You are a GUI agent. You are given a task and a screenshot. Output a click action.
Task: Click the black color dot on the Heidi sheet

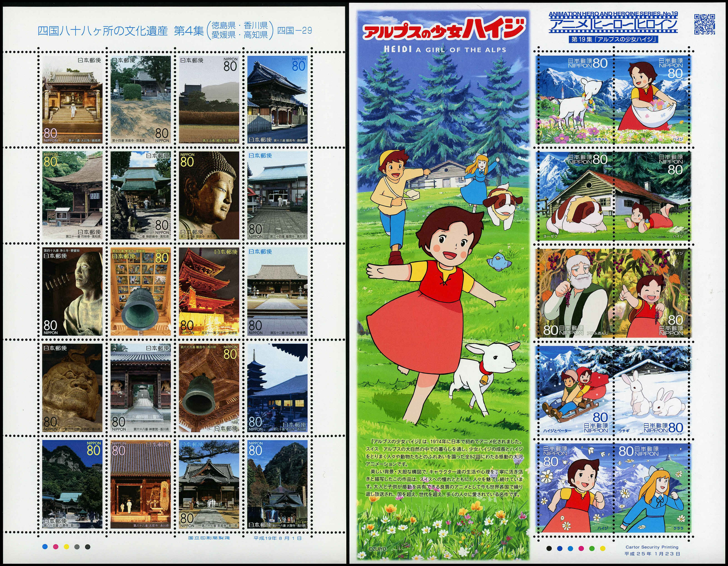point(549,548)
